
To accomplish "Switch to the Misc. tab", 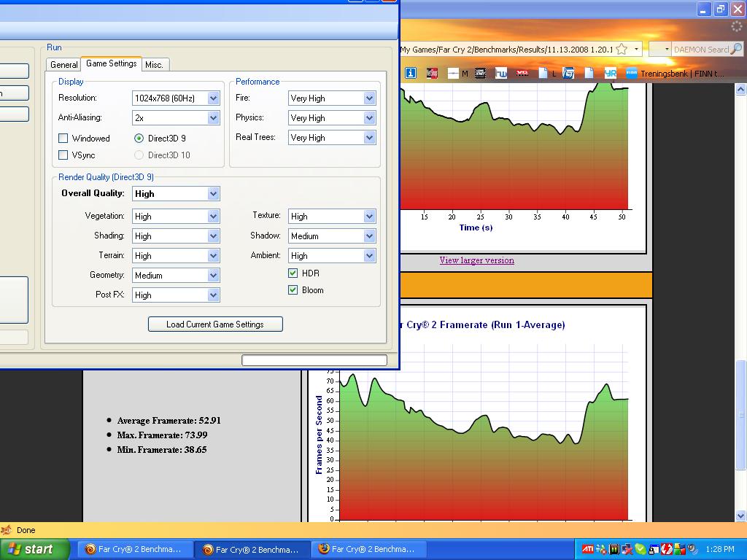I will pyautogui.click(x=155, y=65).
